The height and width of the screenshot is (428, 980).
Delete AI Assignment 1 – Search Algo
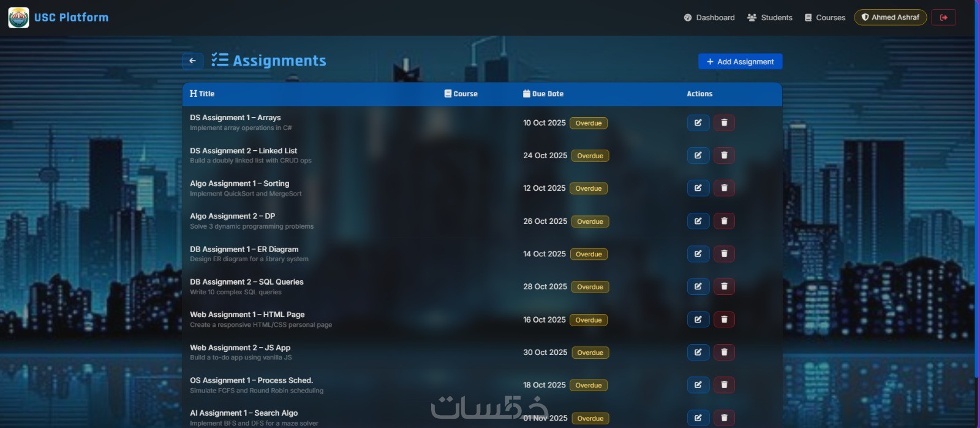click(724, 418)
